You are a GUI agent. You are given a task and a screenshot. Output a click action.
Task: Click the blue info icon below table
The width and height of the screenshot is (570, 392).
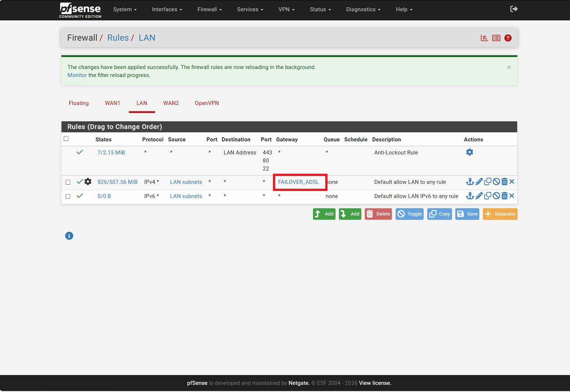pyautogui.click(x=69, y=236)
